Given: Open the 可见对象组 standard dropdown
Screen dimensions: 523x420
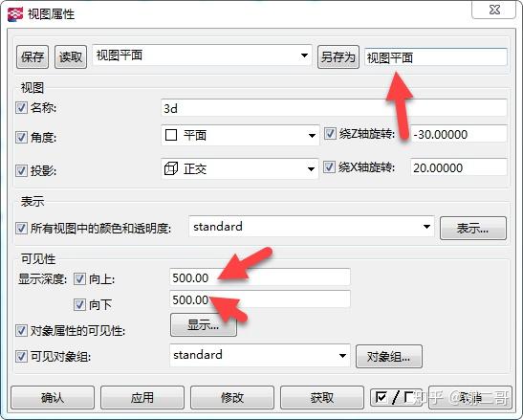Looking at the screenshot, I should (x=260, y=355).
